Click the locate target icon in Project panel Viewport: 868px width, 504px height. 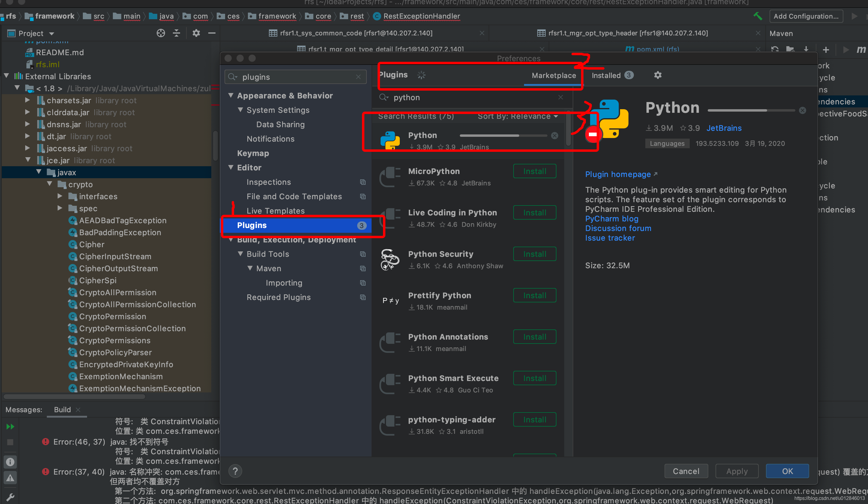(x=161, y=33)
